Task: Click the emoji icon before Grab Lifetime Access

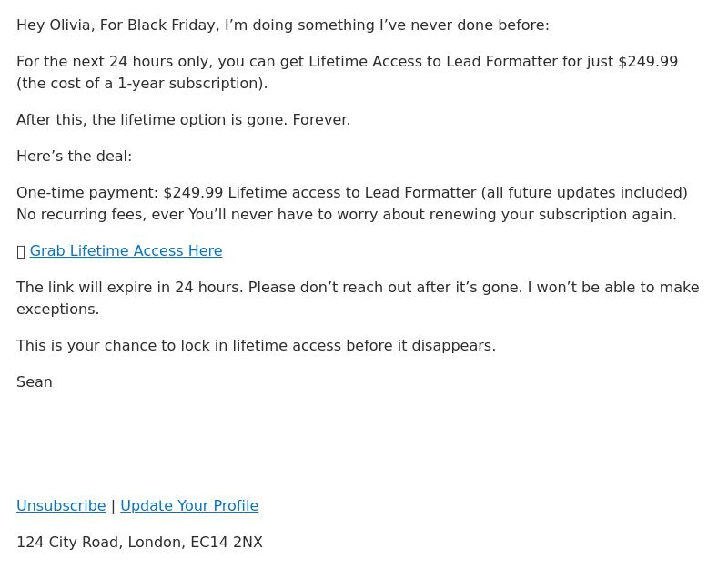Action: tap(21, 252)
